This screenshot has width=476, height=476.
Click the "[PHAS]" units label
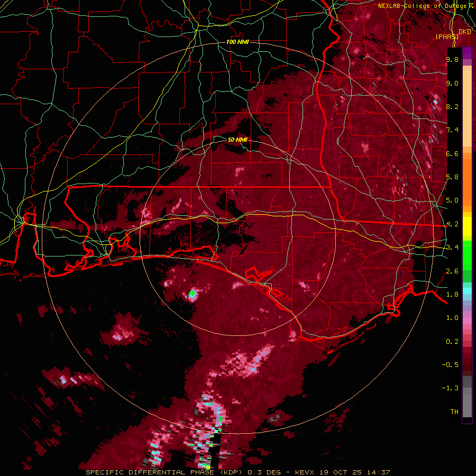coord(447,36)
